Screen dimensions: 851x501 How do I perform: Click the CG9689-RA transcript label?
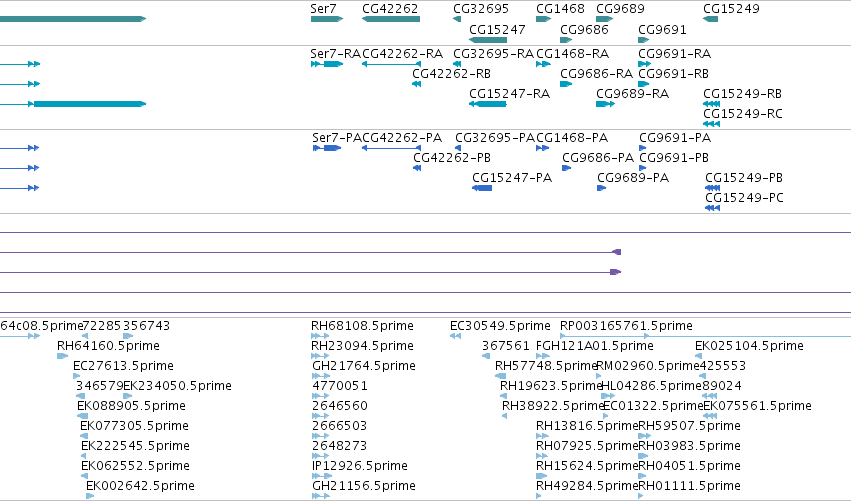(x=632, y=94)
